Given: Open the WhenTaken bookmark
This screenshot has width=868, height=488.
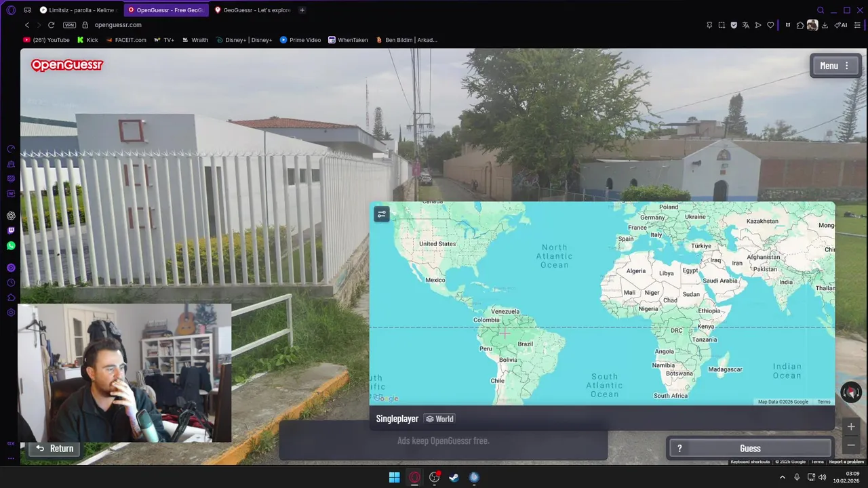Looking at the screenshot, I should [x=348, y=40].
